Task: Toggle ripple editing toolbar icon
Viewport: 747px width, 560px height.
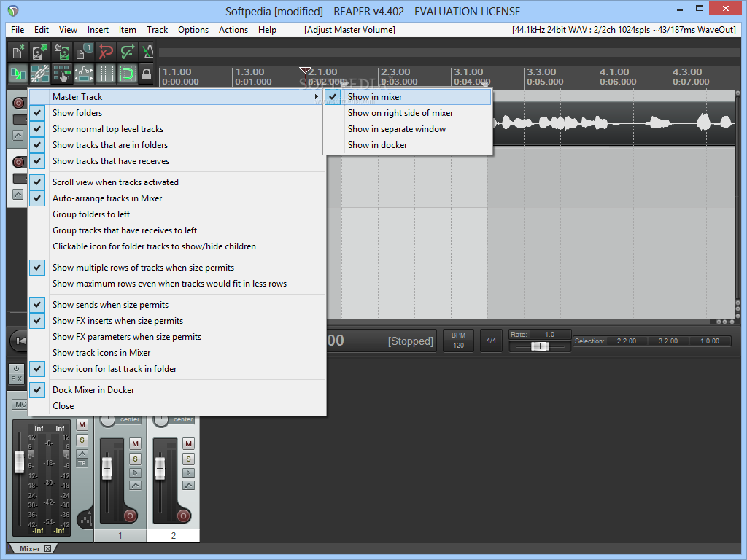Action: 62,74
